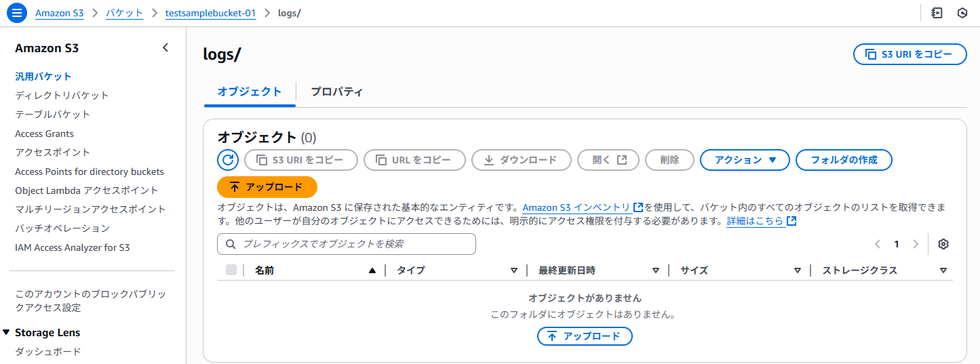980x364 pixels.
Task: Tick the select-all checkbox in table header
Action: pos(231,270)
